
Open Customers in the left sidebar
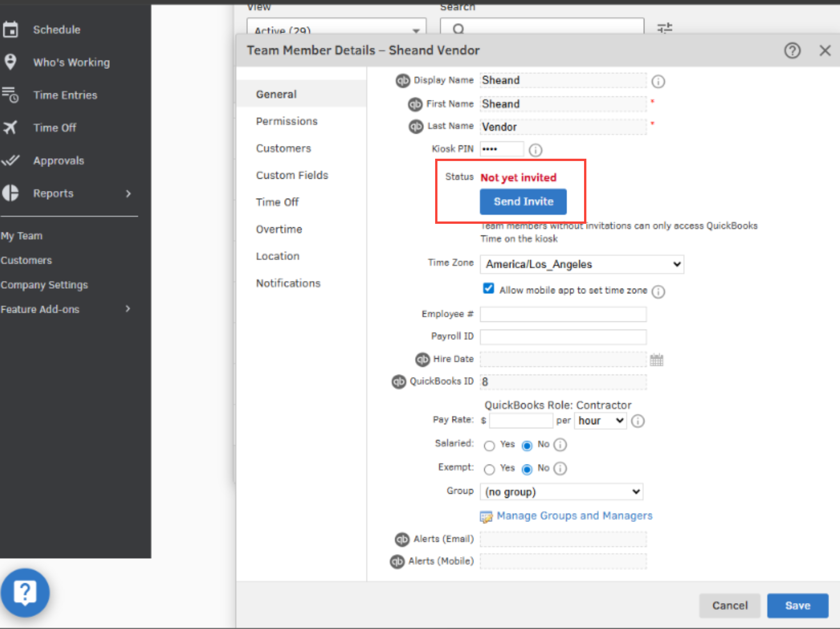pyautogui.click(x=26, y=260)
